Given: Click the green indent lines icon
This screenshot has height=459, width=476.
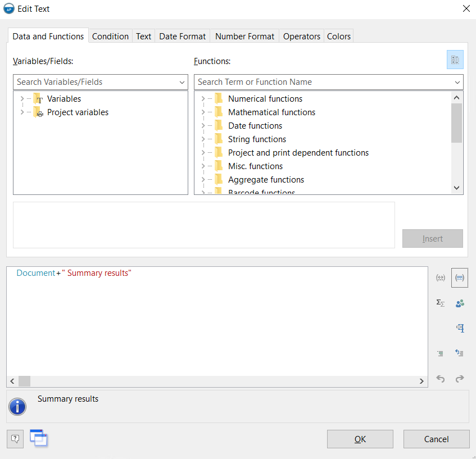Looking at the screenshot, I should [441, 353].
